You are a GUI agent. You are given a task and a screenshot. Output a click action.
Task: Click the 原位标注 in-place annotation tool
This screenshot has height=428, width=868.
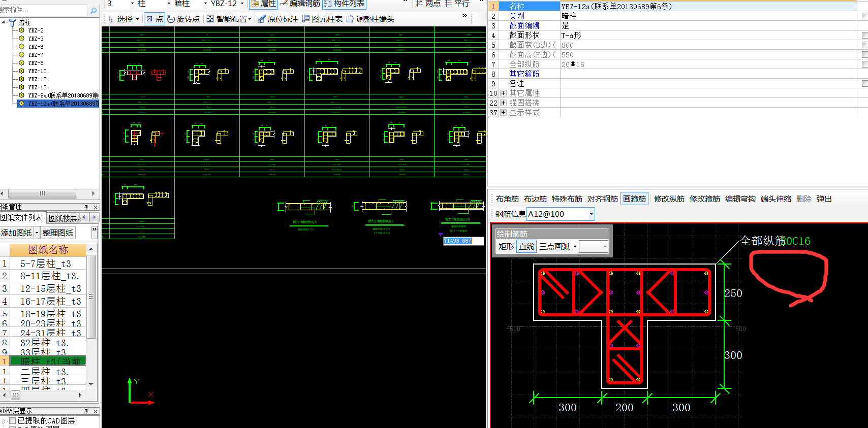(x=278, y=19)
